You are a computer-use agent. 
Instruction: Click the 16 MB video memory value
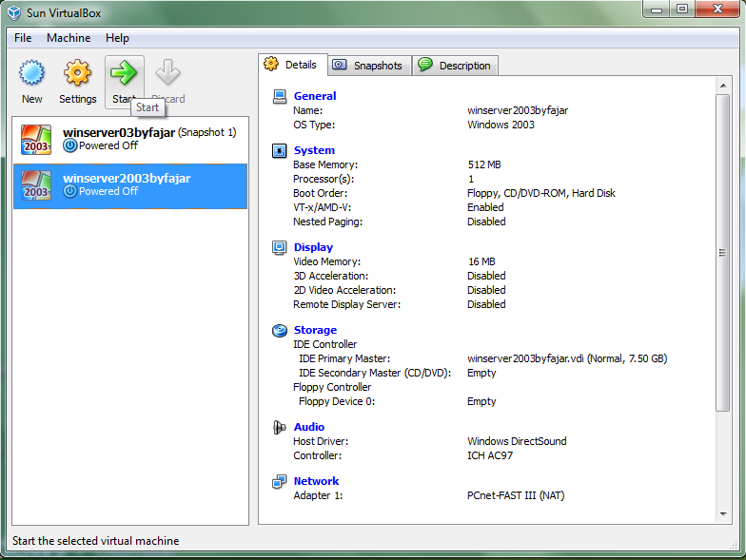(481, 261)
